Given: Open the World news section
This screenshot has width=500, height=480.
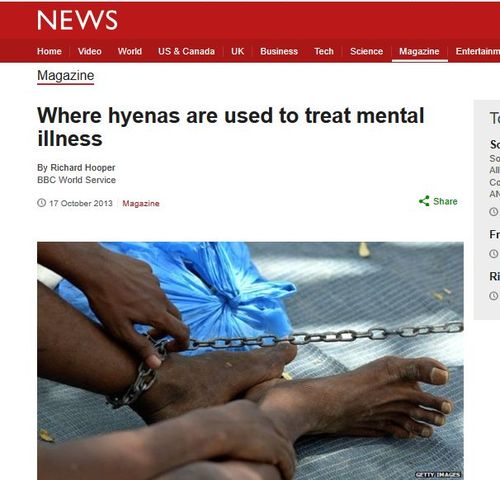Looking at the screenshot, I should [130, 51].
